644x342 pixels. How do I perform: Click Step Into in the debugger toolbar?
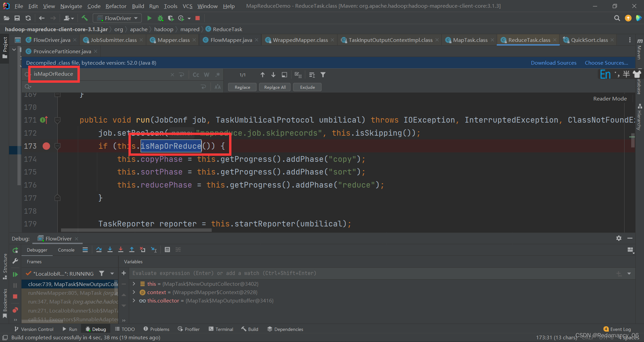coord(110,250)
